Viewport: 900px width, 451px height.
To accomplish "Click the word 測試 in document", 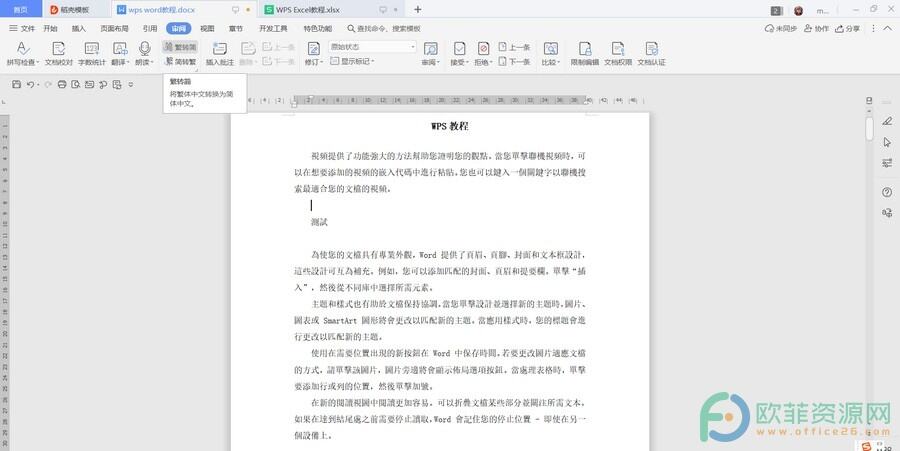I will tap(319, 222).
